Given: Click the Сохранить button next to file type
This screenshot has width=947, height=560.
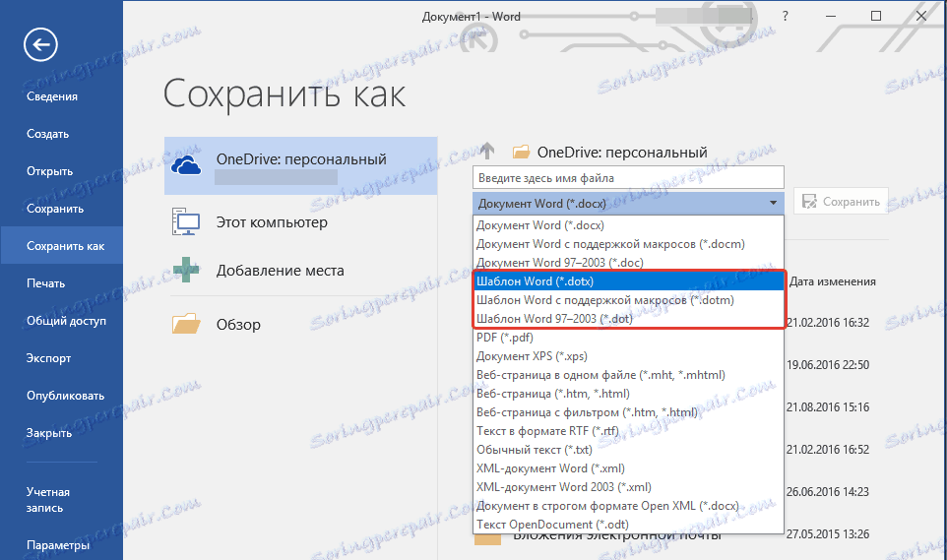Looking at the screenshot, I should point(841,202).
